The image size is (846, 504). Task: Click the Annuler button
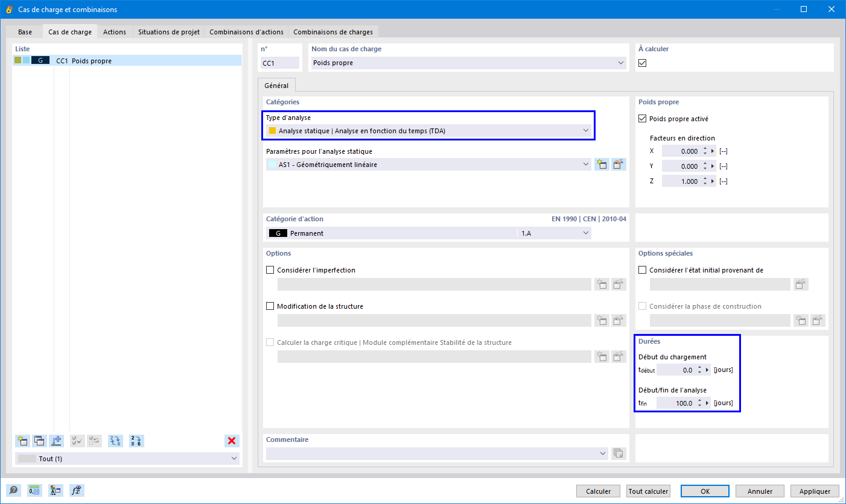coord(759,491)
